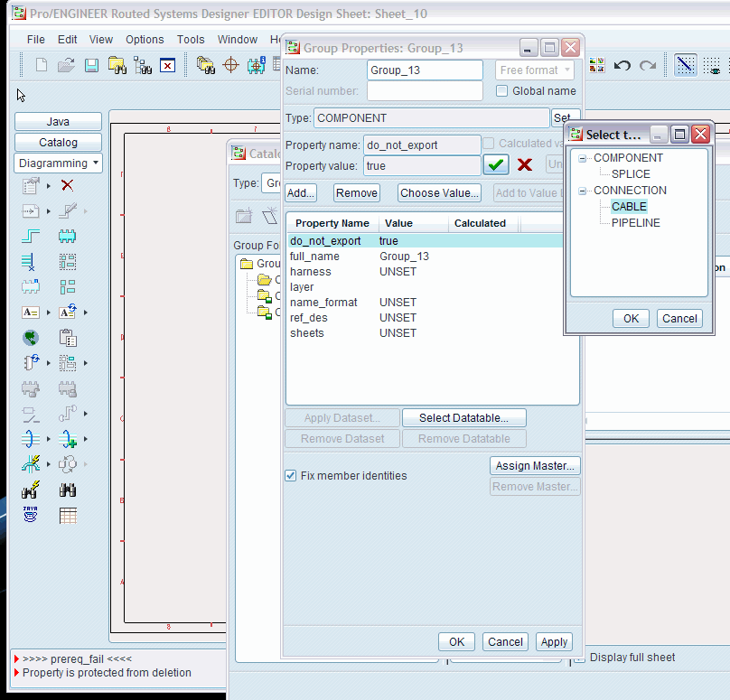Click Cancel in Group Properties dialog

point(505,642)
